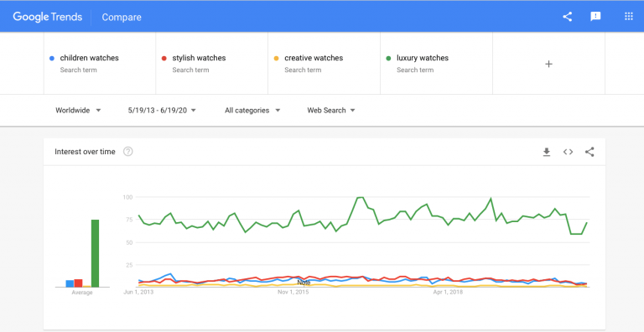The height and width of the screenshot is (332, 644).
Task: Open the embed code icon for chart
Action: 568,152
